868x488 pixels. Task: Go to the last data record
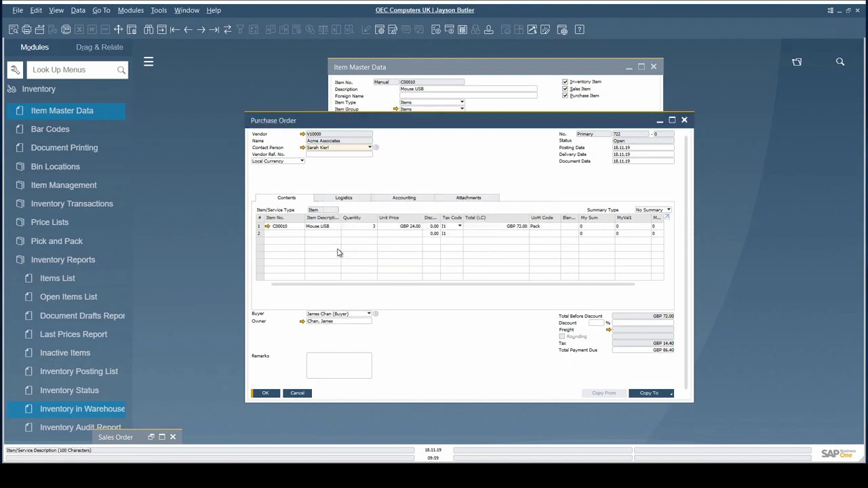tap(214, 29)
